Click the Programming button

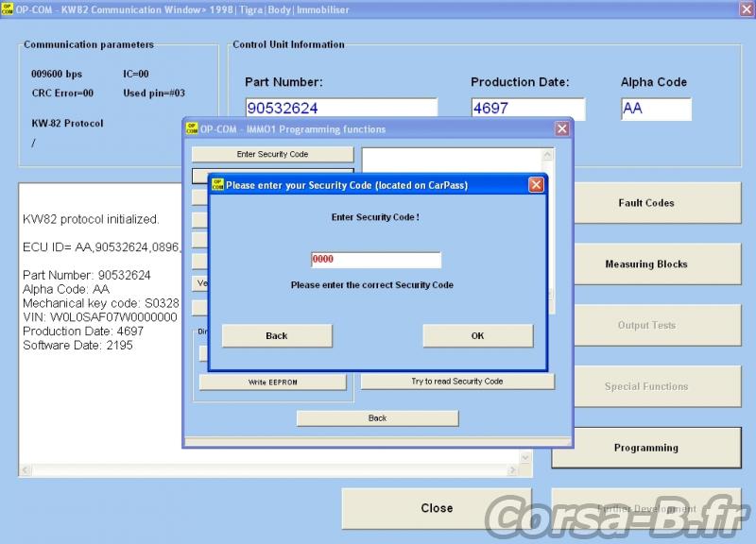pos(646,448)
